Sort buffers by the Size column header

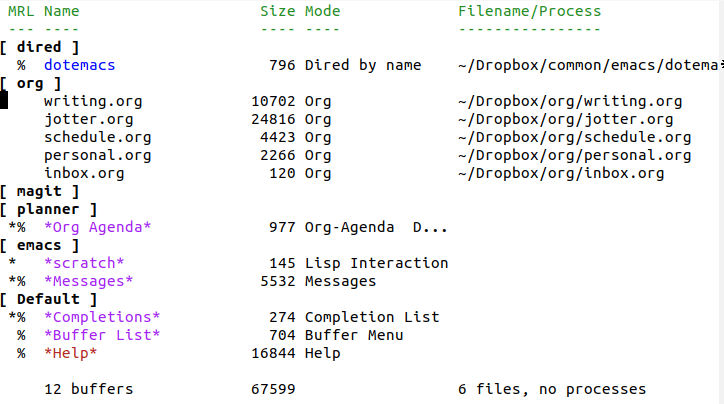(277, 11)
